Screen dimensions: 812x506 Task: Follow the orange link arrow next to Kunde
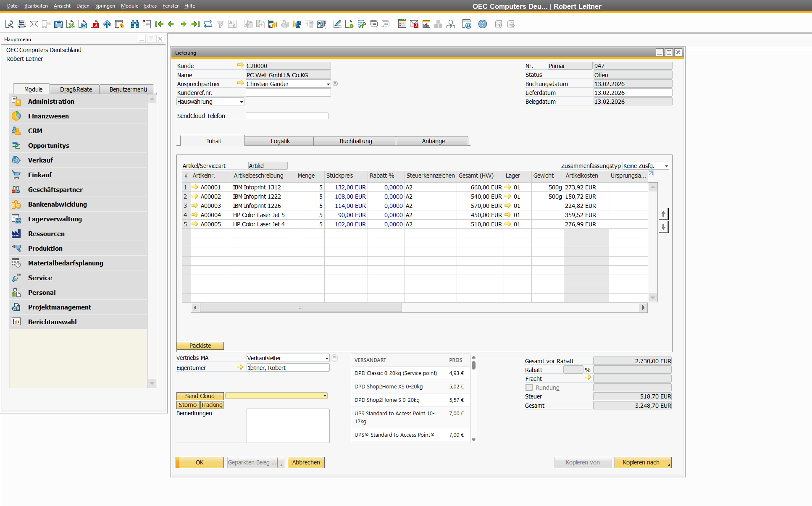240,65
